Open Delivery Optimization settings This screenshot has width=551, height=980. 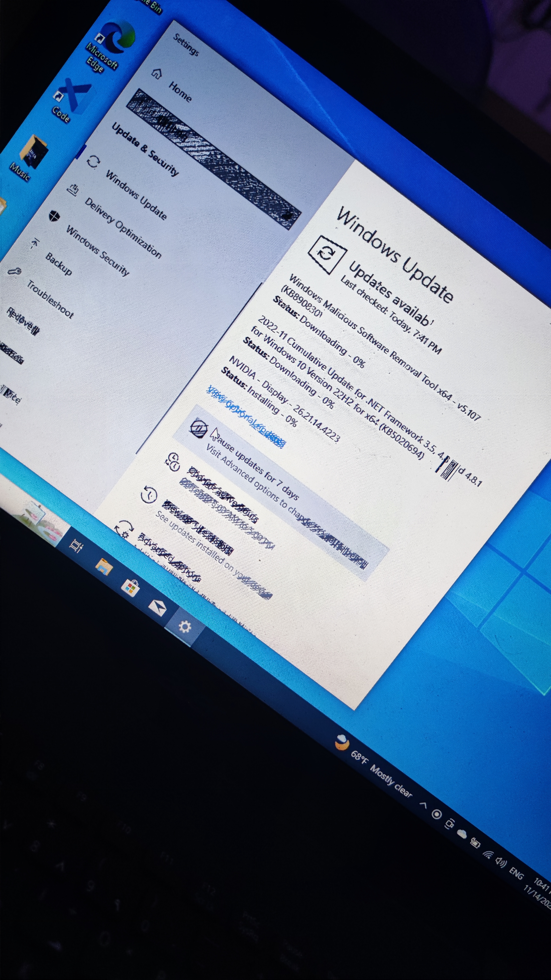pyautogui.click(x=123, y=228)
